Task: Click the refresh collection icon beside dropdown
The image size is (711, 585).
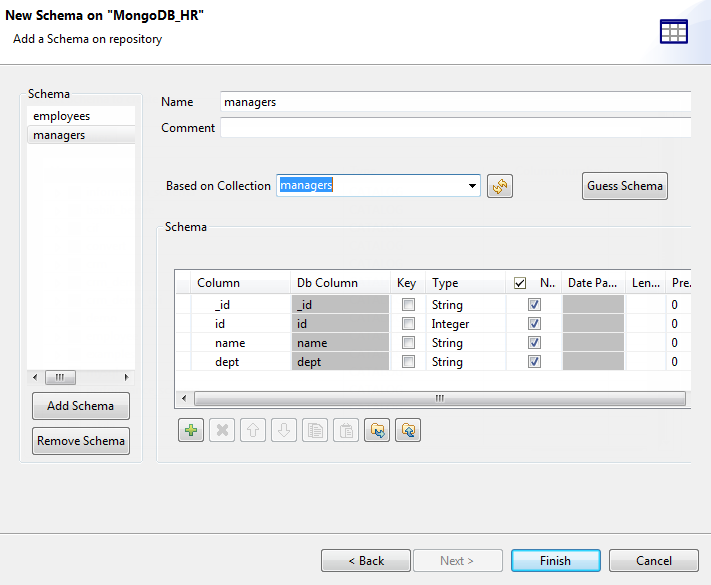Action: tap(499, 186)
